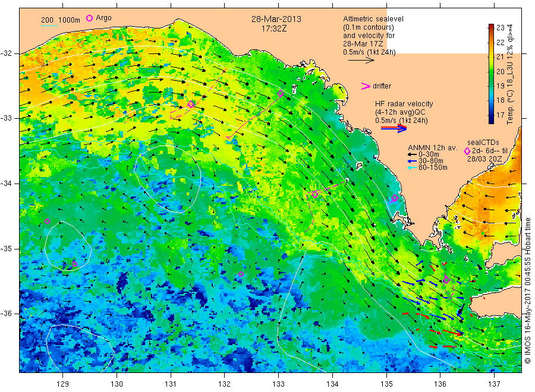
Task: Select the "drifter" legend label
Action: [x=382, y=86]
